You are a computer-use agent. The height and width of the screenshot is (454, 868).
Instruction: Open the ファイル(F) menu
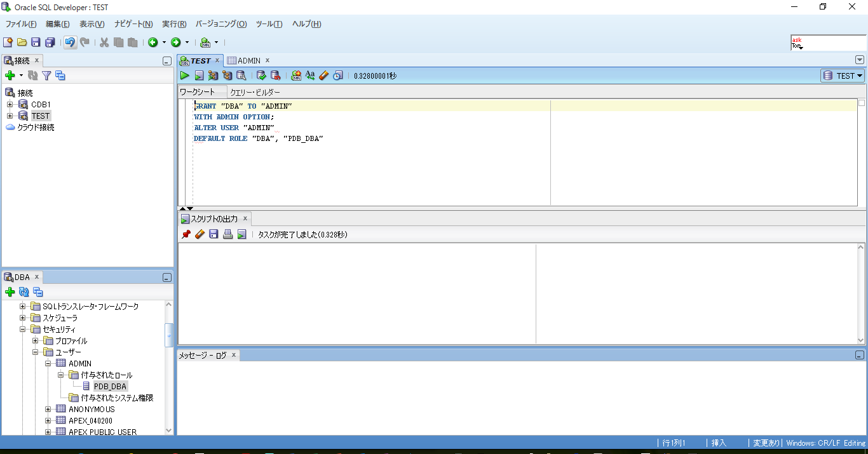21,24
